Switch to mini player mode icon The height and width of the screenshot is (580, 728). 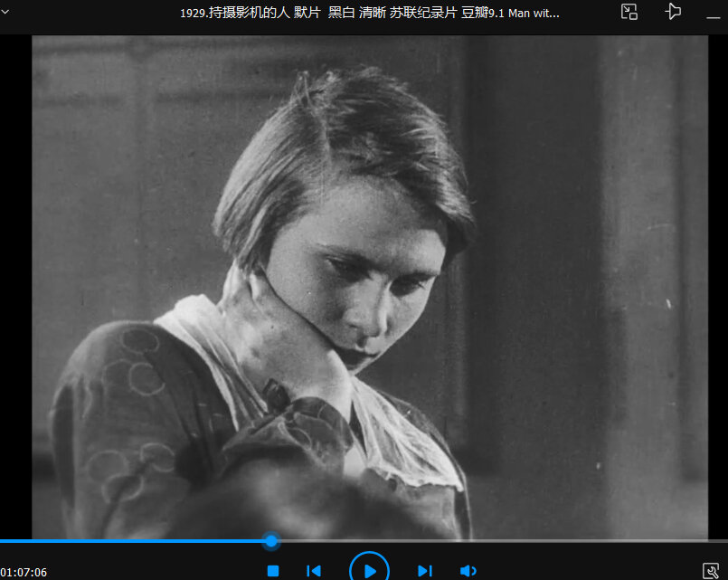click(629, 12)
